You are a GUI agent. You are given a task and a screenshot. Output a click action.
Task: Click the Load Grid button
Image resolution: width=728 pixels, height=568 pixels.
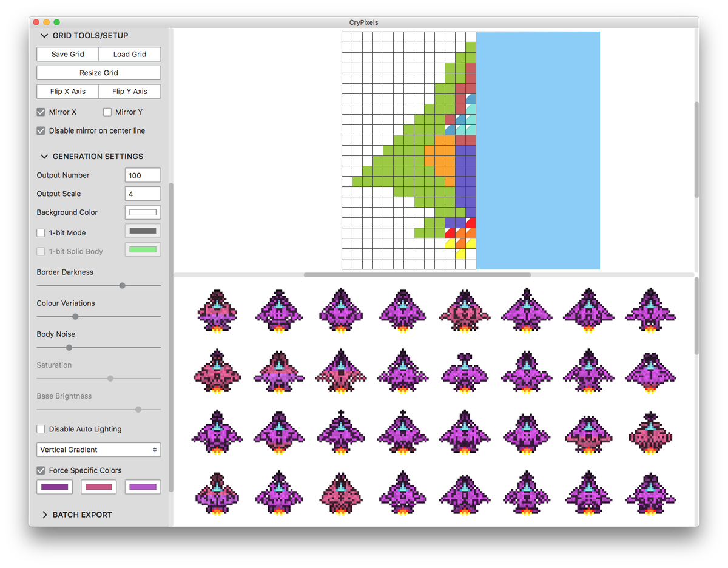130,54
